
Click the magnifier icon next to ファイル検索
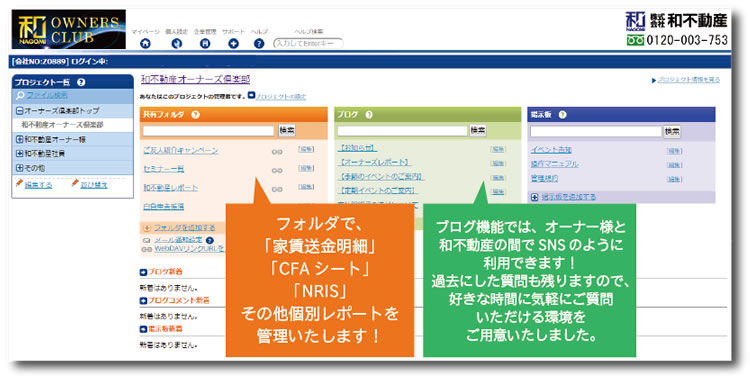coord(20,96)
